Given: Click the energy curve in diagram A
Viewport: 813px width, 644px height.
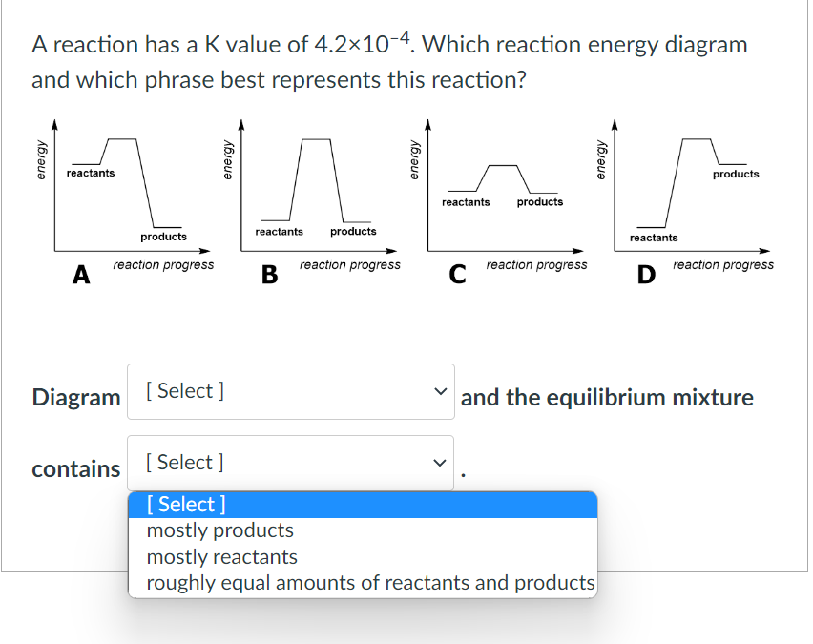Looking at the screenshot, I should pyautogui.click(x=122, y=140).
